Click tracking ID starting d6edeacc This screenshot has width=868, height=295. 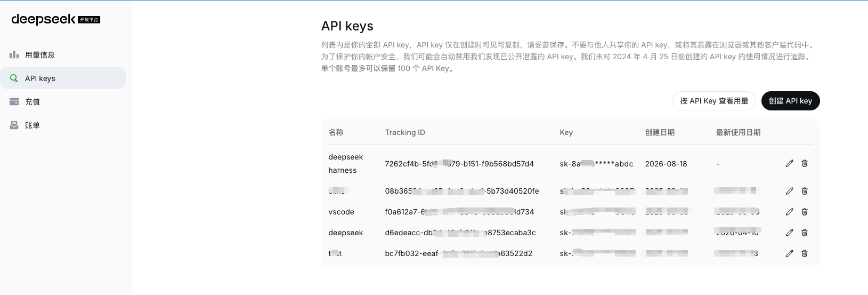460,233
